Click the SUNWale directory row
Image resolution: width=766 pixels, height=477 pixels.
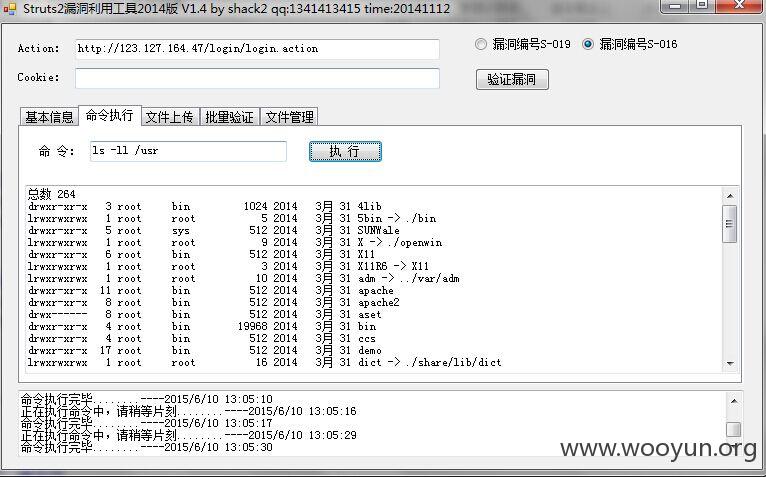[213, 230]
